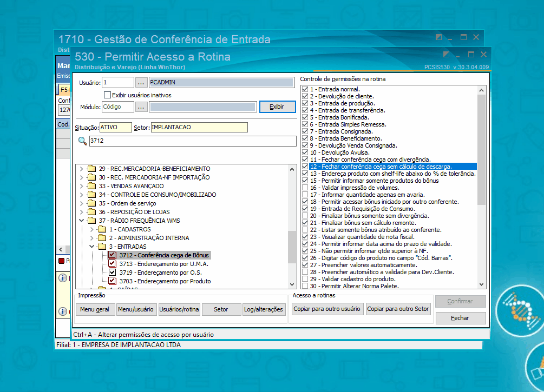Select permission row 24 - Permitir informar data acima

(x=381, y=244)
